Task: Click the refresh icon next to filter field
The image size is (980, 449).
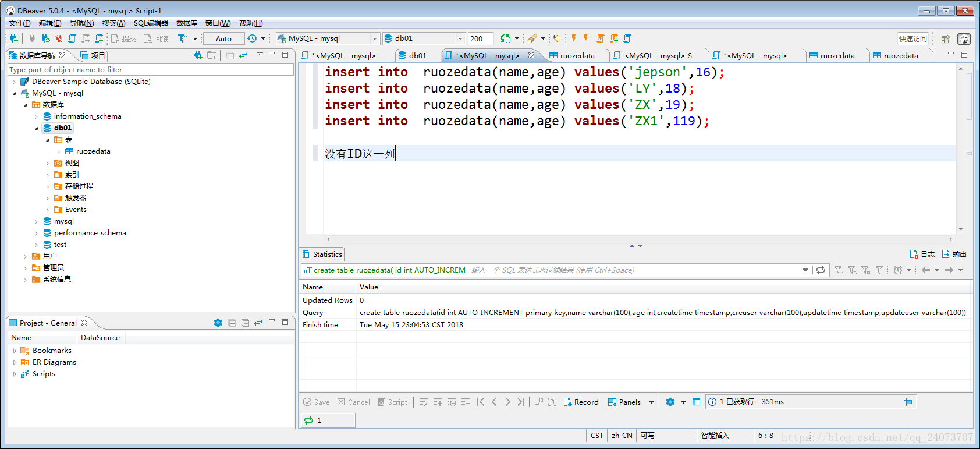Action: [821, 270]
